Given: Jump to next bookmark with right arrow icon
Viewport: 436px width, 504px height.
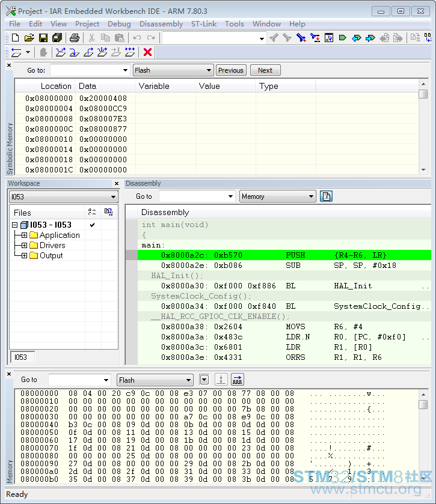Looking at the screenshot, I should click(370, 38).
